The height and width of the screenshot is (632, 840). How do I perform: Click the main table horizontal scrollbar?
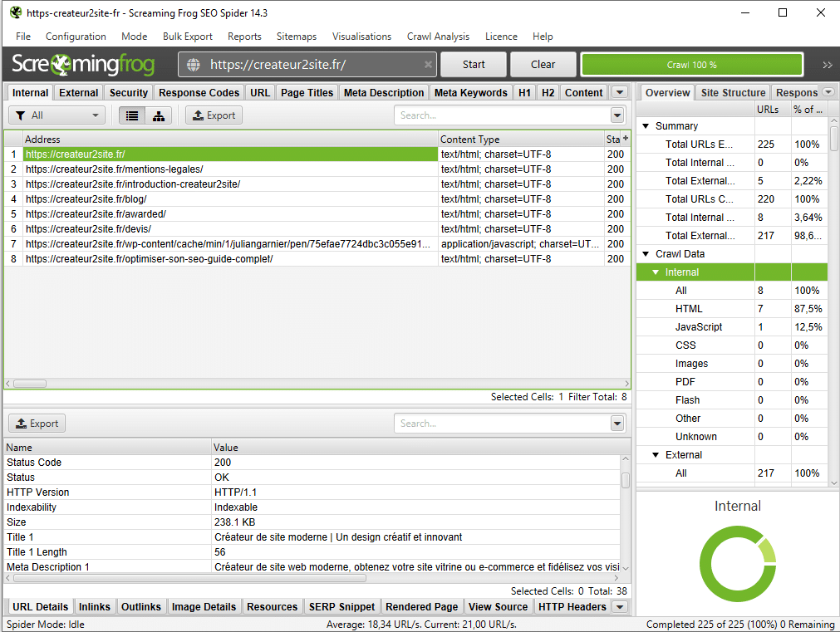tap(30, 384)
